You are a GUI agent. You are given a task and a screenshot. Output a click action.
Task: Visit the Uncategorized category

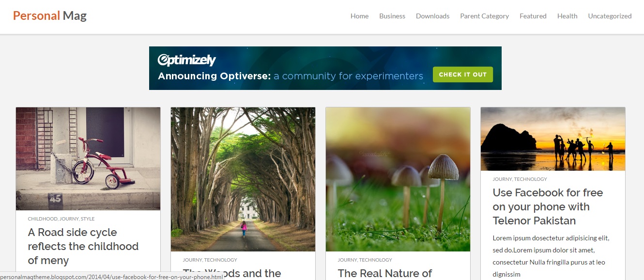click(610, 16)
